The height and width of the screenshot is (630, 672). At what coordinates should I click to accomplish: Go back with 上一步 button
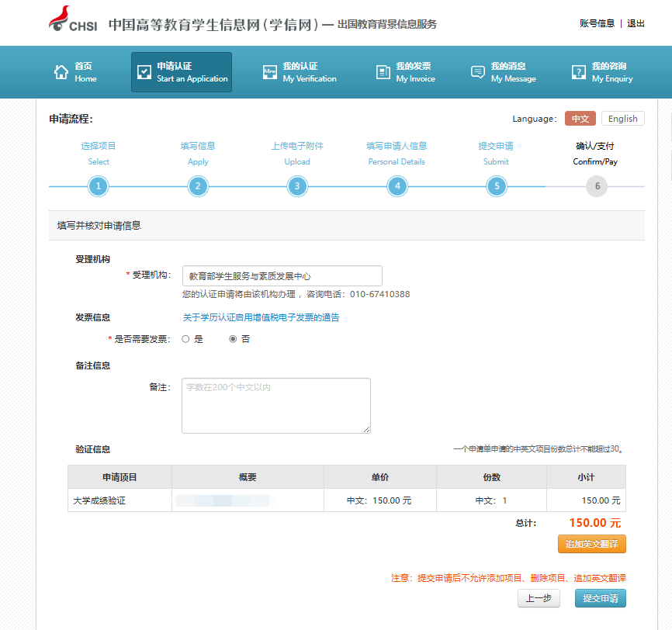click(539, 598)
